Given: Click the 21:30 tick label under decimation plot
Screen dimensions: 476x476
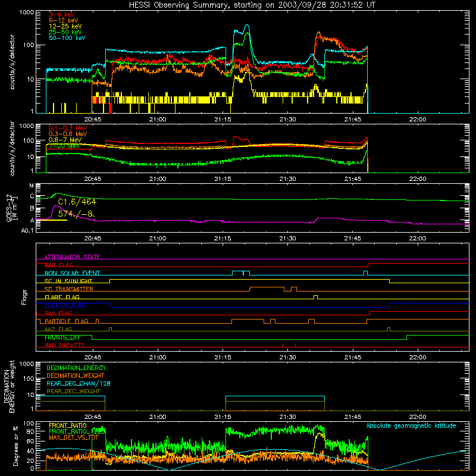Looking at the screenshot, I should (287, 417).
